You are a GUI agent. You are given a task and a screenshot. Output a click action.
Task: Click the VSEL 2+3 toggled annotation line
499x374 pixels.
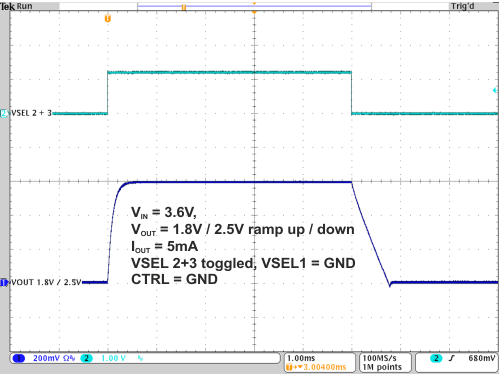(x=243, y=263)
